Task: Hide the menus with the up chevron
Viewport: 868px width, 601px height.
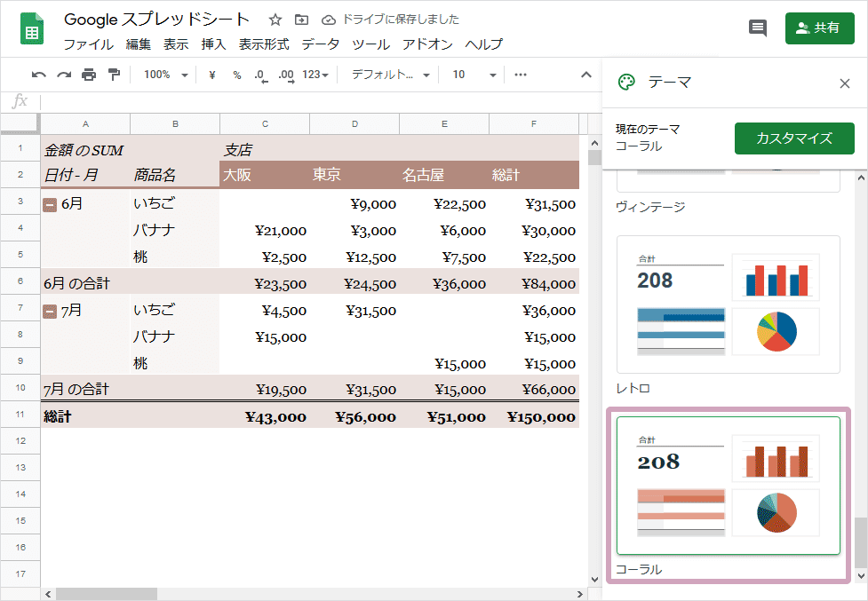Action: coord(586,75)
